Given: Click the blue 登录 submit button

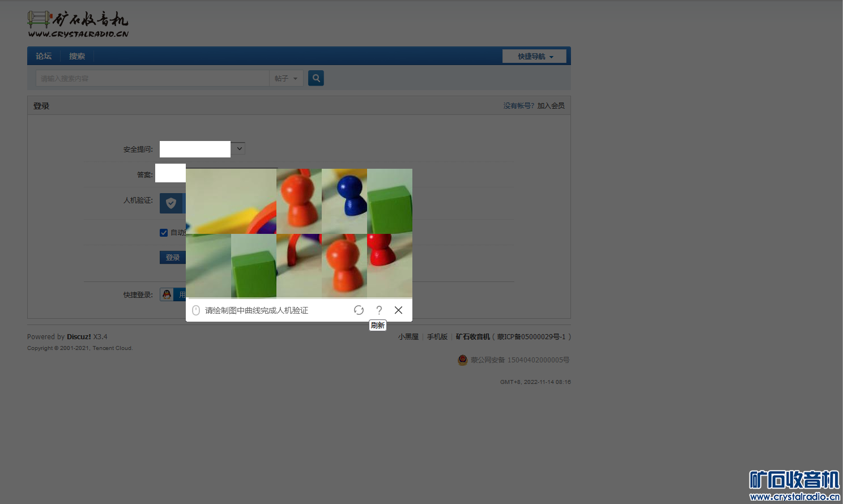Looking at the screenshot, I should pyautogui.click(x=173, y=258).
